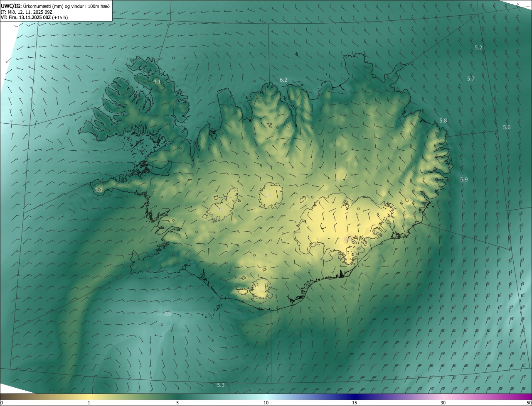Select the 6.2 value off the north coast
The height and width of the screenshot is (406, 532).
click(283, 79)
